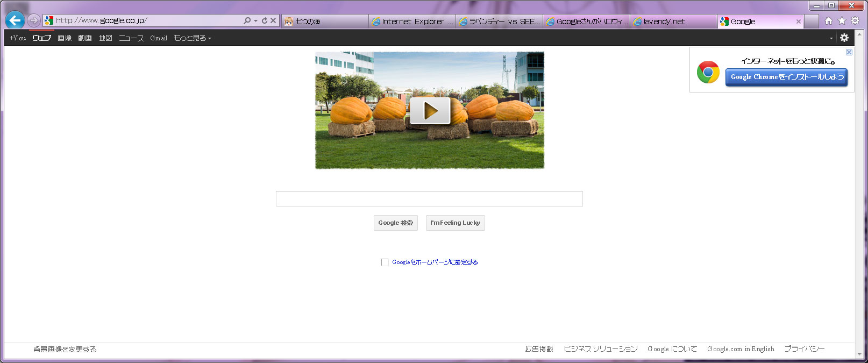Open the 広告掲載 footer link

[539, 349]
